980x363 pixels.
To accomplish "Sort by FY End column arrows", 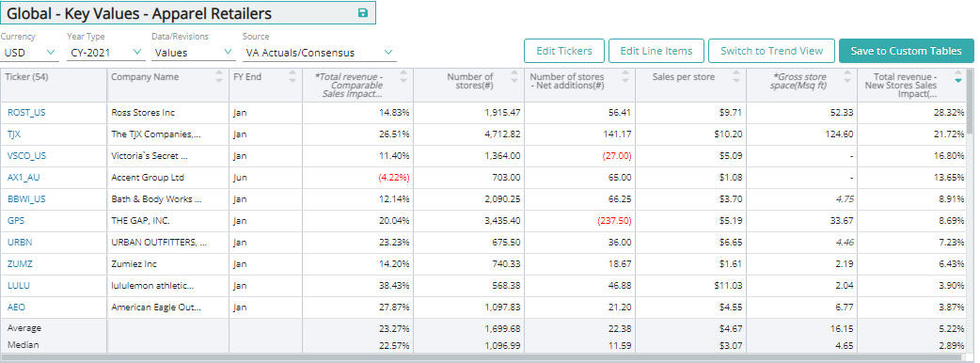I will coord(292,76).
